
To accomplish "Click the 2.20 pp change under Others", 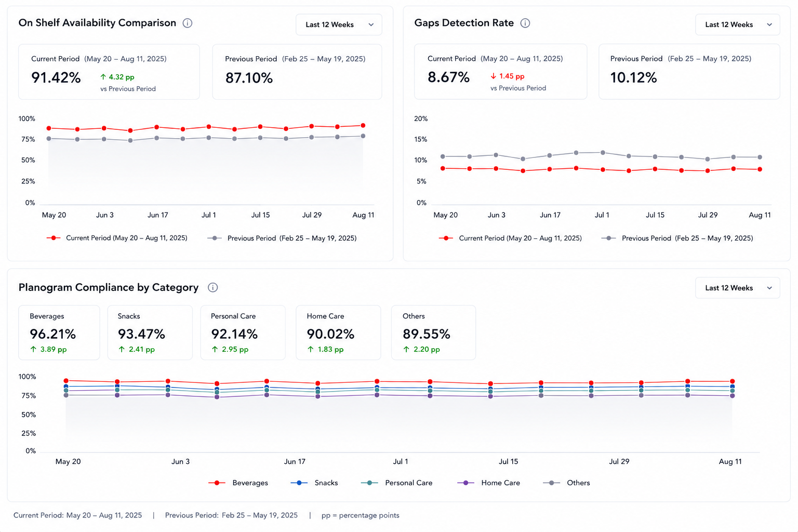I will coord(422,349).
